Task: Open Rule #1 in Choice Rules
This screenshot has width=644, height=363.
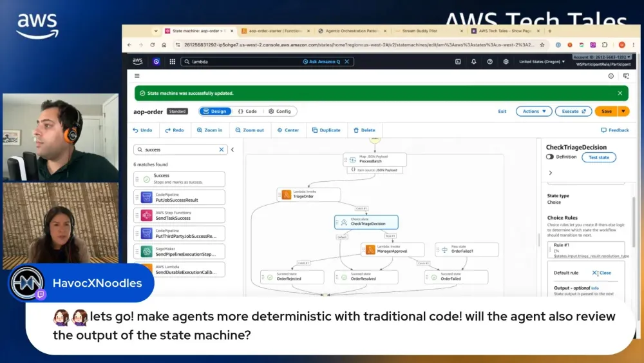Action: point(587,250)
